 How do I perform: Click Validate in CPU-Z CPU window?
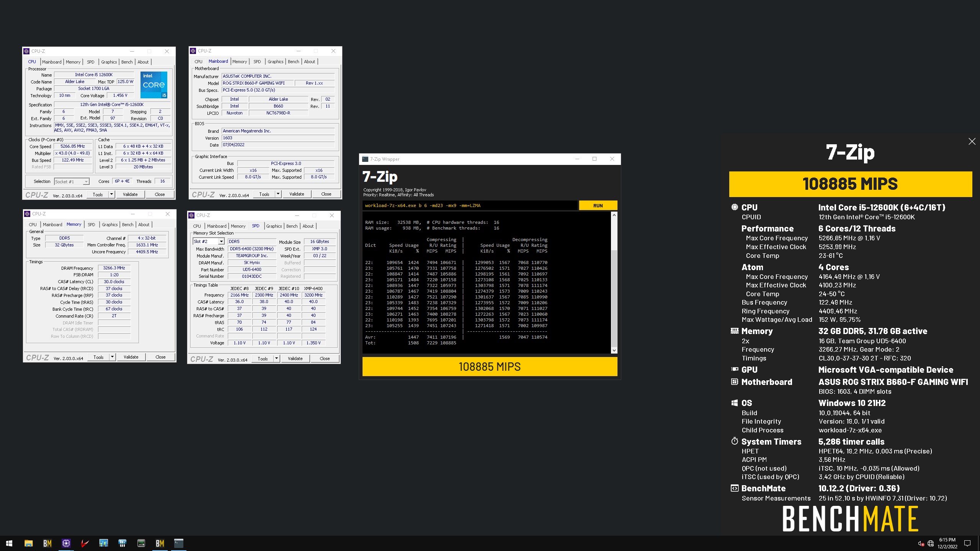click(x=130, y=194)
